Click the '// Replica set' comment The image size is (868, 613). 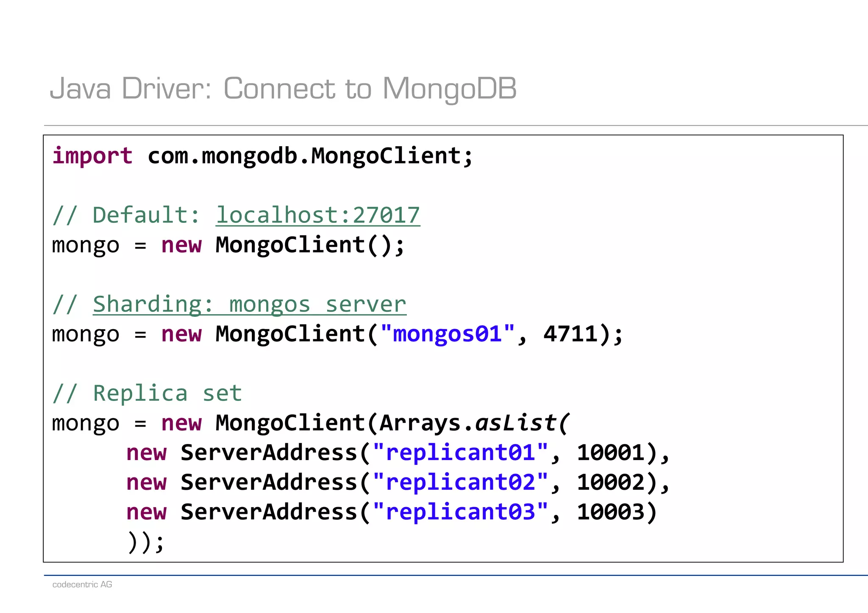click(147, 393)
